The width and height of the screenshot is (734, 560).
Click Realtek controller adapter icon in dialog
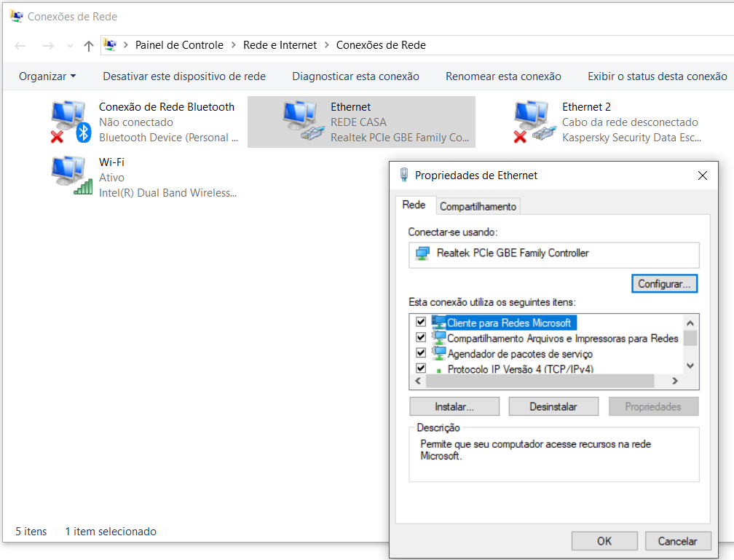click(x=422, y=253)
